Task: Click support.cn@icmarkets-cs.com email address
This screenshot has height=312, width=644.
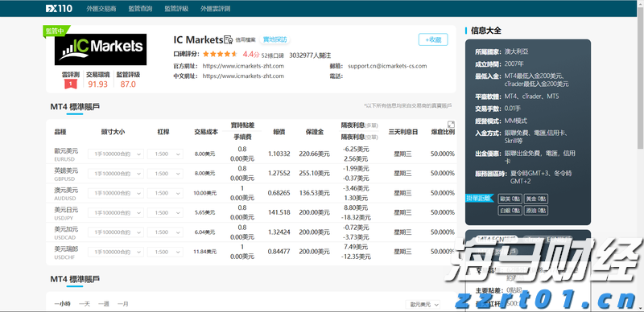Action: 387,66
